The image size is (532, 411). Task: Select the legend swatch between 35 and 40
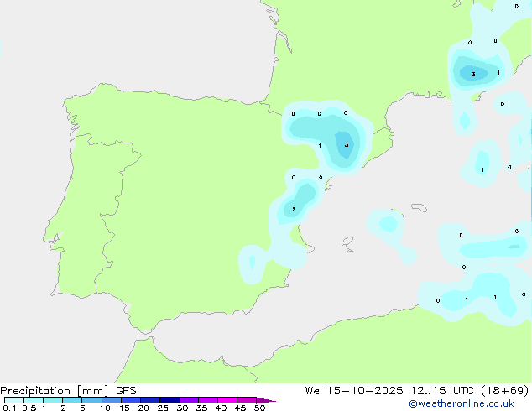[208, 400]
